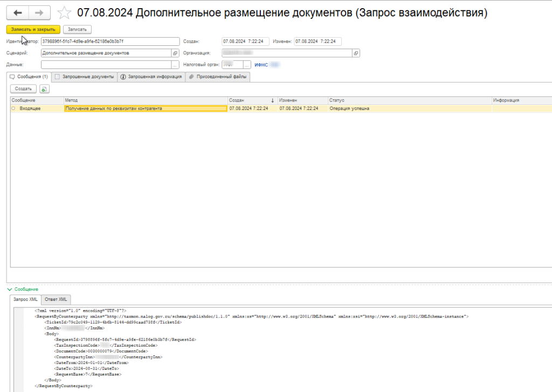Sort by the 'Создан' column header

(x=253, y=100)
